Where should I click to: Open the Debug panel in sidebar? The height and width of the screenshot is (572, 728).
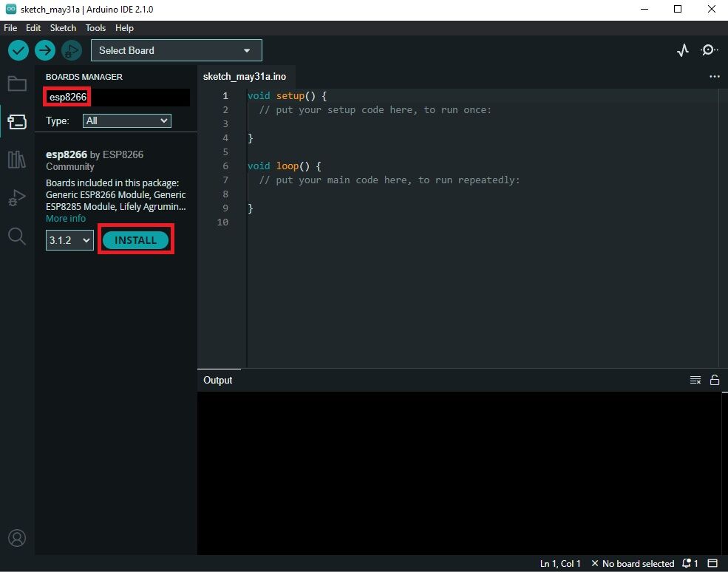pos(17,197)
